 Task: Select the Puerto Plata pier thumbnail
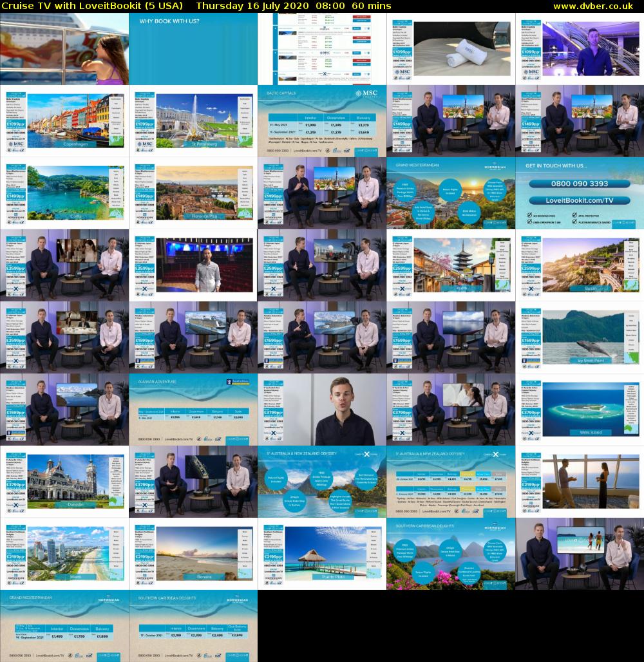322,554
